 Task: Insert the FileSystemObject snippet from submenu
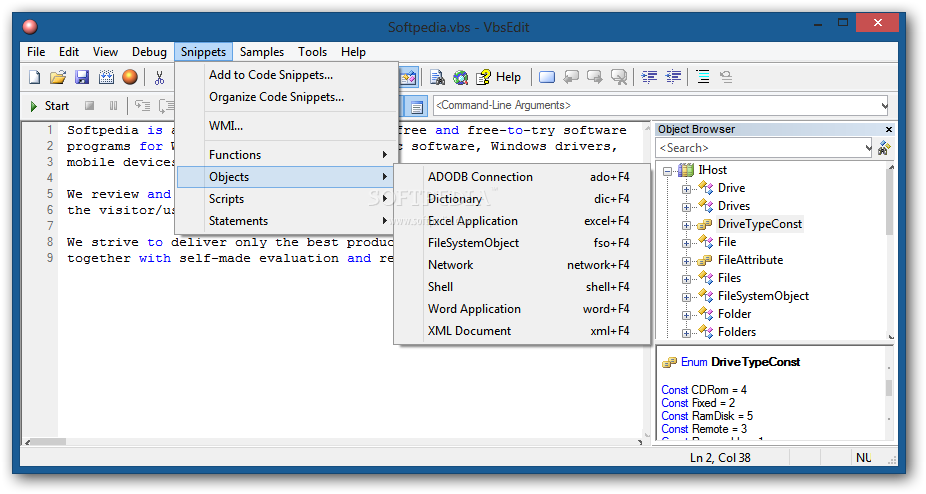pos(522,243)
